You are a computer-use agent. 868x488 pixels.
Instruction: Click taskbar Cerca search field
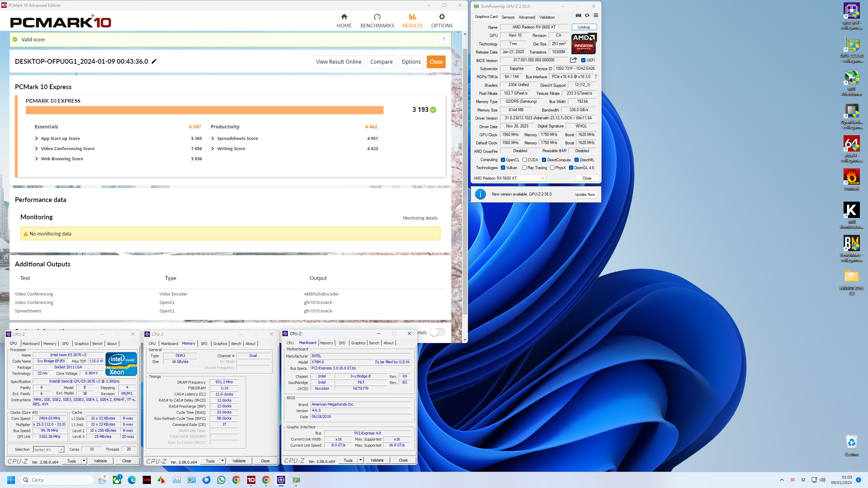[x=57, y=480]
